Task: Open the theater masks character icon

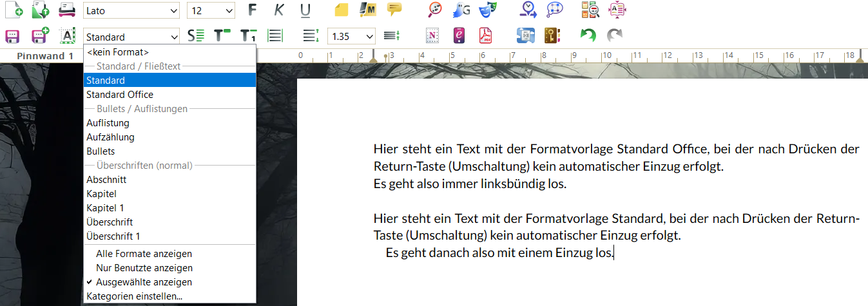Action: coord(488,10)
